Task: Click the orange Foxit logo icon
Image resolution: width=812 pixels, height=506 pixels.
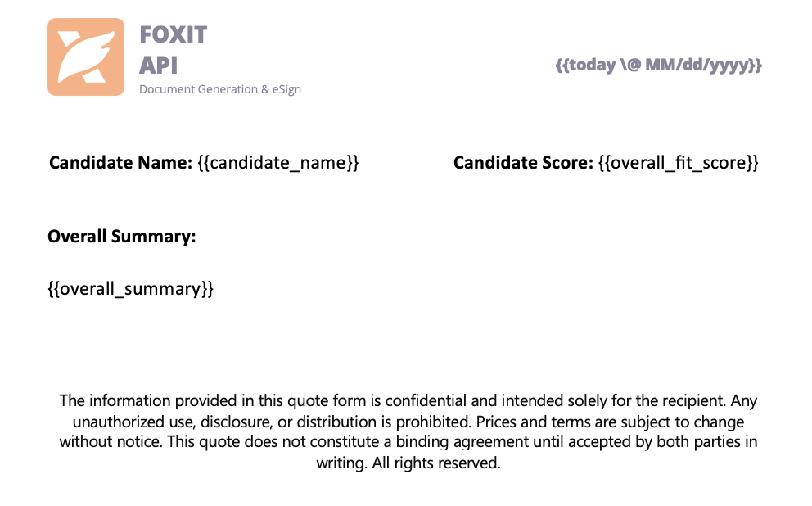Action: (x=86, y=57)
